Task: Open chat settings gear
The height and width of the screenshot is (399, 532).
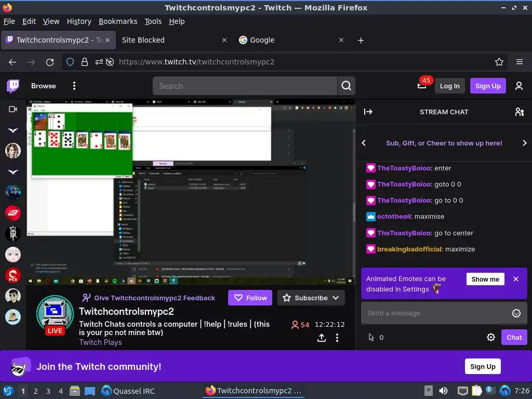Action: (490, 337)
